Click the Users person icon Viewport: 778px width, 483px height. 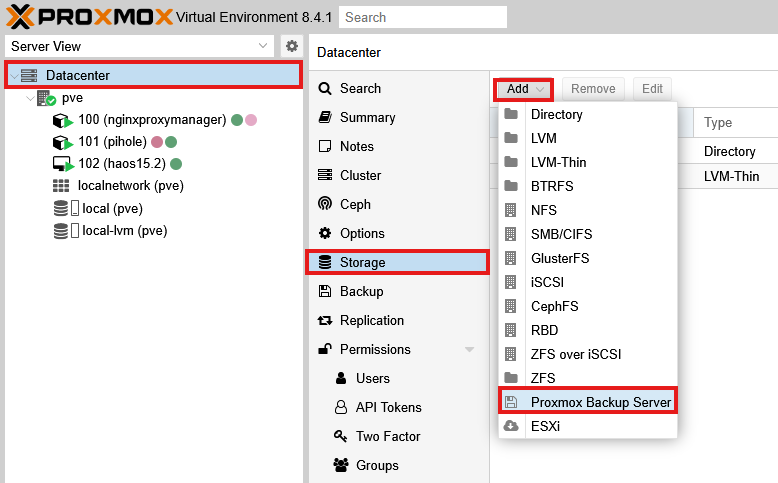click(341, 378)
